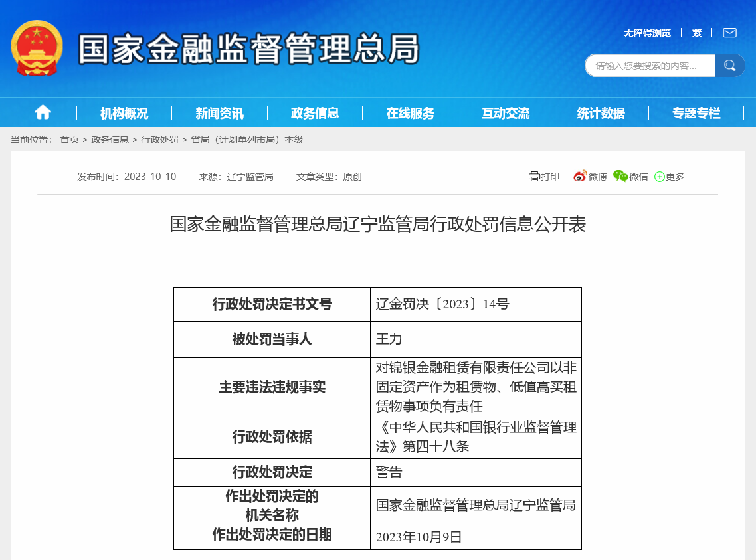Viewport: 756px width, 560px height.
Task: Click the 当前位置 breadcrumb label
Action: coord(31,140)
